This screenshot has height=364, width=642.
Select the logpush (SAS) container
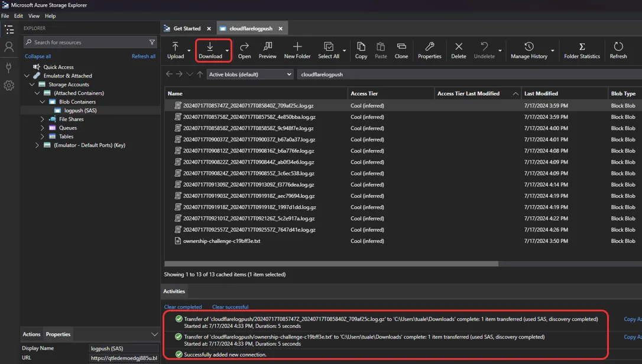pos(80,110)
